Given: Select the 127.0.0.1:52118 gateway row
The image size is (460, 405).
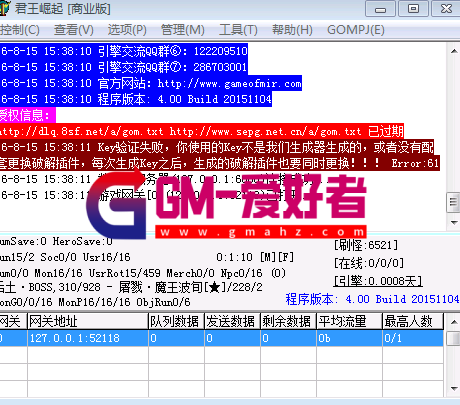Looking at the screenshot, I should pos(222,338).
